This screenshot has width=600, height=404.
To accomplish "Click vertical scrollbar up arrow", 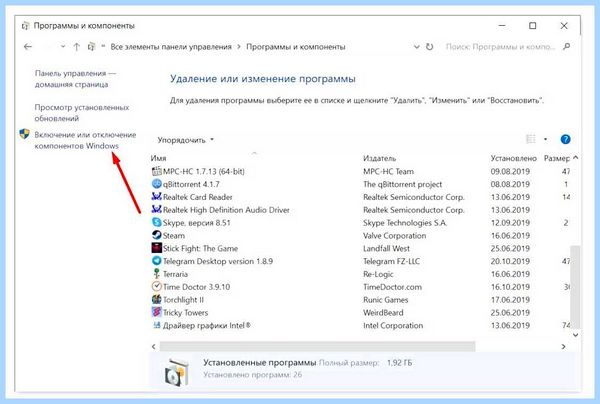I will click(575, 158).
